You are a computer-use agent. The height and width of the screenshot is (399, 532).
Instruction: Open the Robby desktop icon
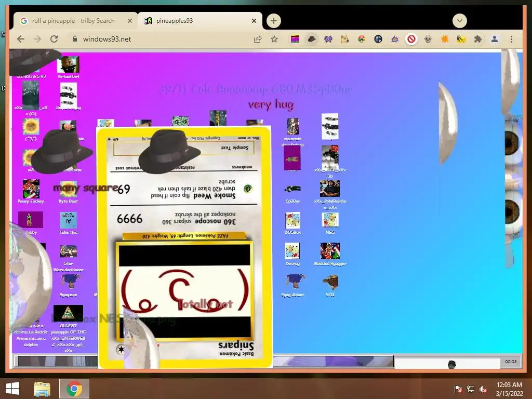(x=31, y=223)
